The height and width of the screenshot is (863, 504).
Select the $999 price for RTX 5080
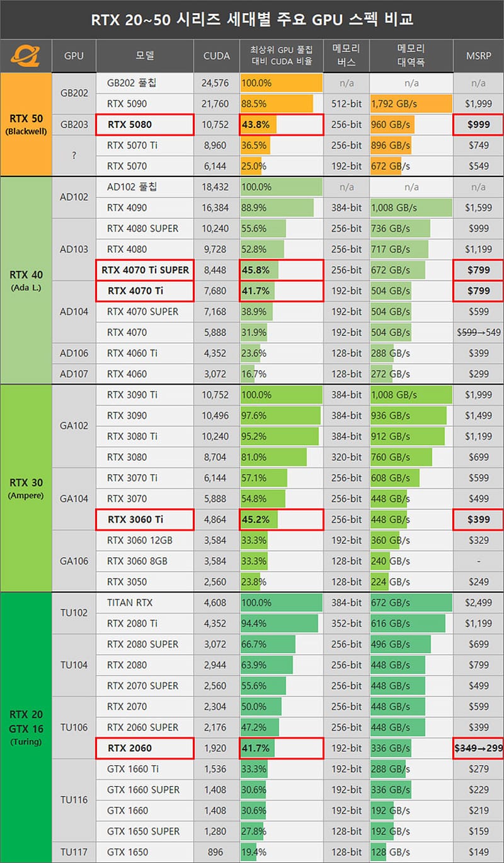point(478,125)
